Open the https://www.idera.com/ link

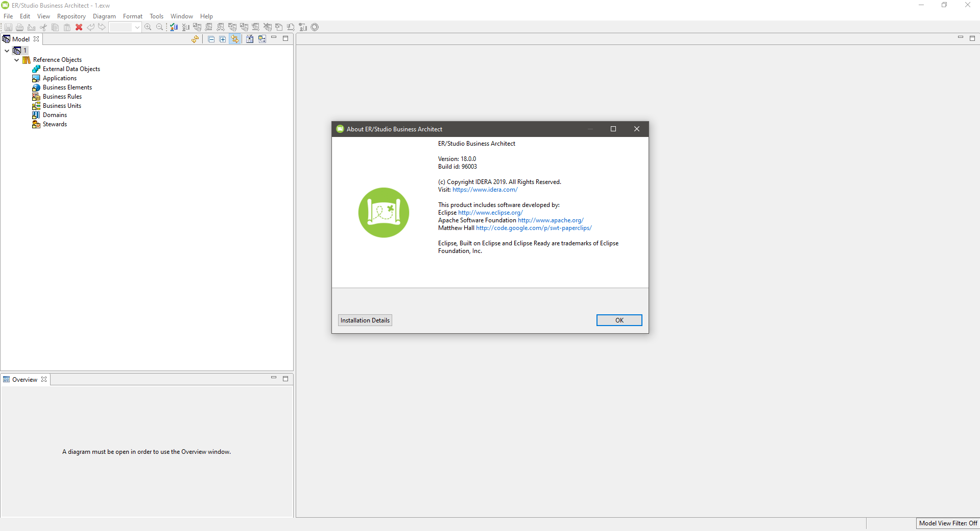[485, 190]
